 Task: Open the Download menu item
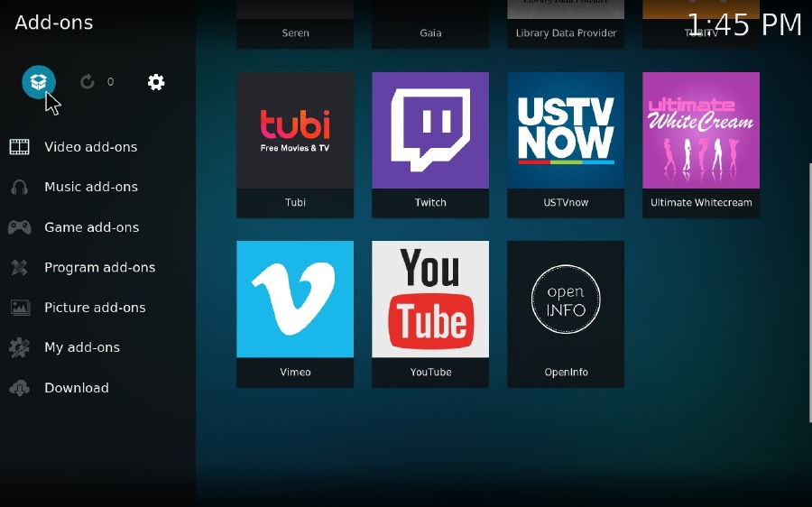click(77, 388)
